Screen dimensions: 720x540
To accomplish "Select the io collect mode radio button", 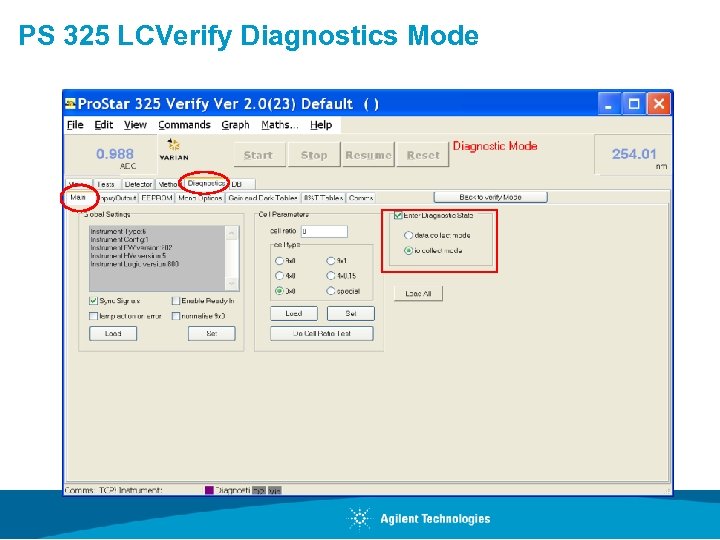I will 408,250.
